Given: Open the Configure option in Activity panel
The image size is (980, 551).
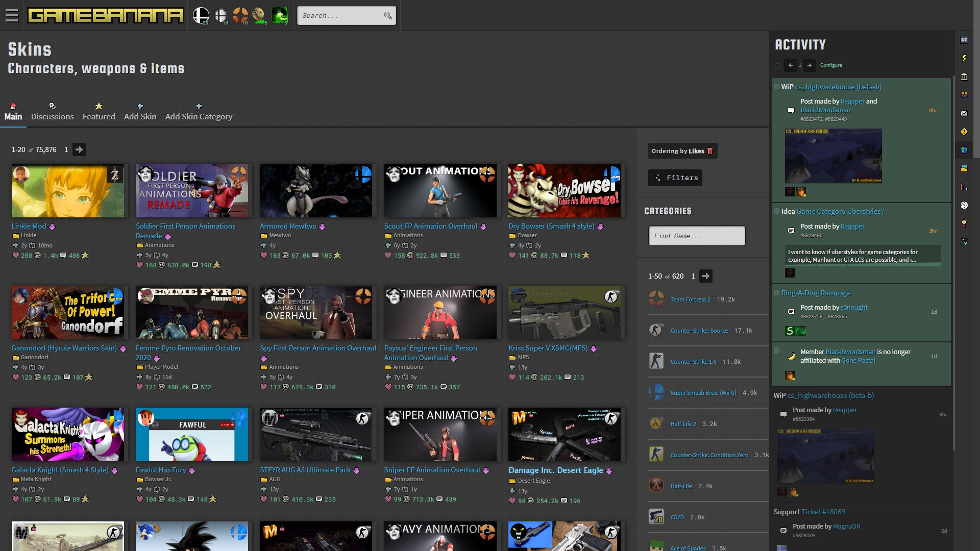Looking at the screenshot, I should tap(831, 65).
